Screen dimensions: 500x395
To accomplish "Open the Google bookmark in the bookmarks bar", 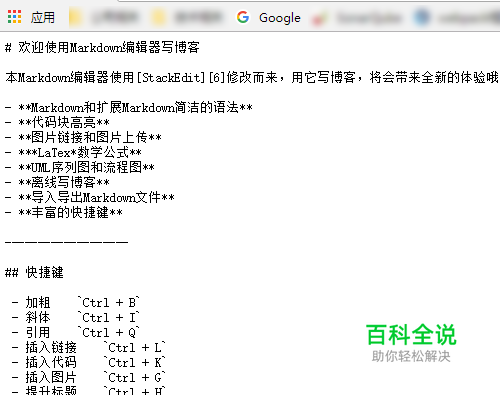I will click(268, 17).
